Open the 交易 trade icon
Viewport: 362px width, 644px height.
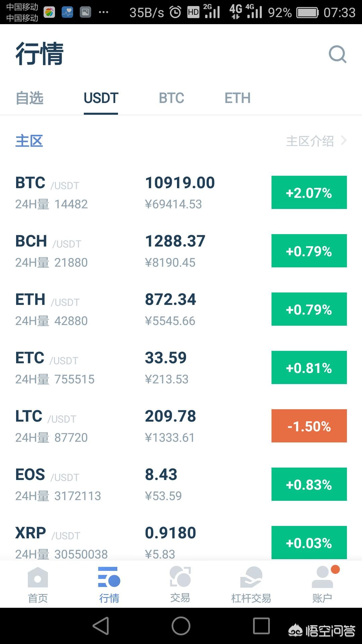pyautogui.click(x=180, y=577)
